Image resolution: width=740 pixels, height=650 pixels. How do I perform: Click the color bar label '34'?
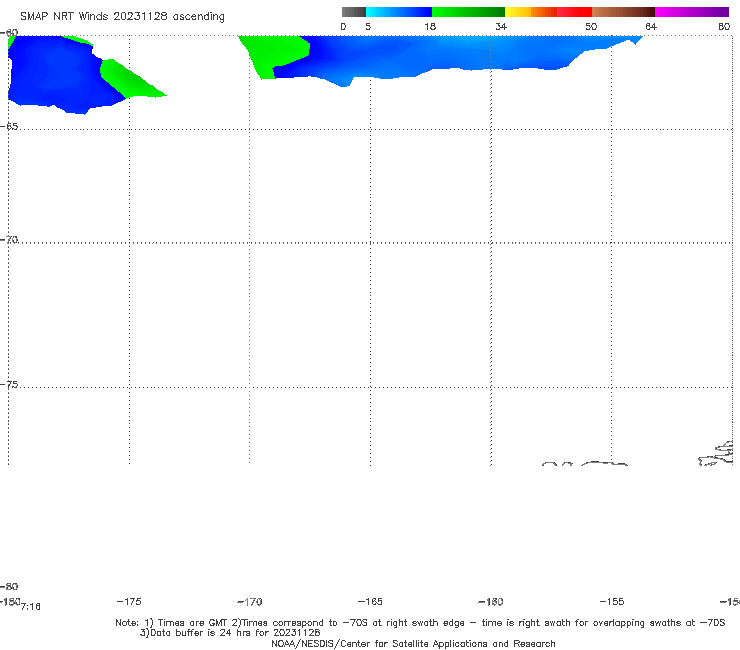[501, 27]
